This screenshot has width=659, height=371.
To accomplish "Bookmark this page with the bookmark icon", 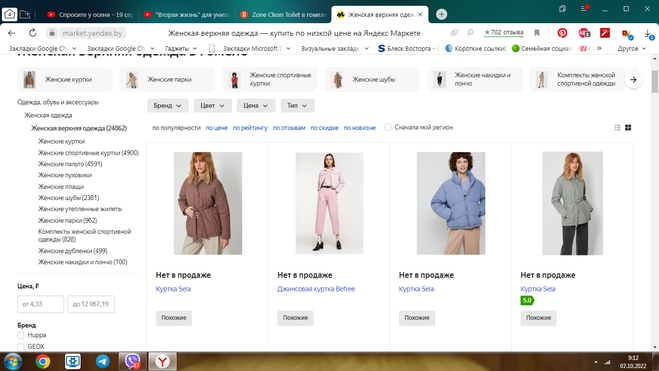I will (537, 33).
